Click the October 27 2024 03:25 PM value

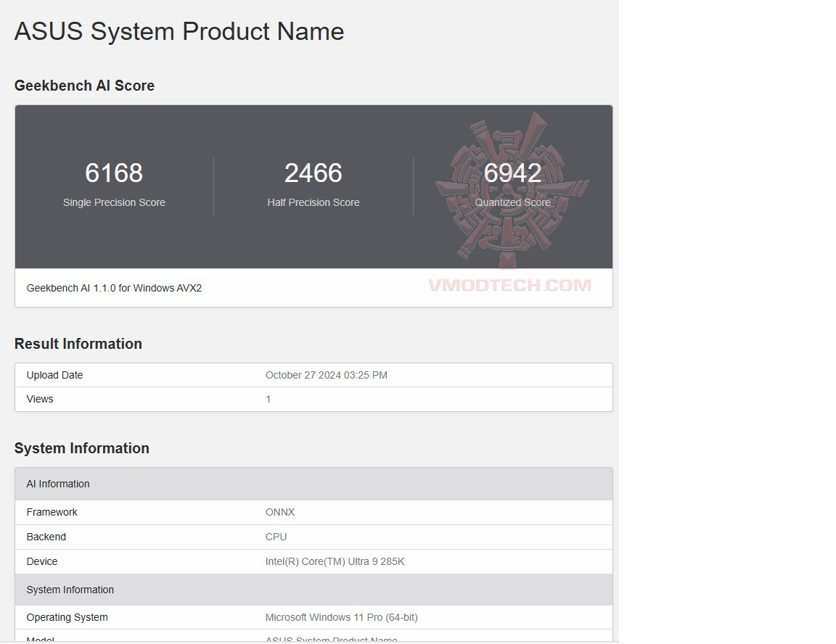click(x=327, y=375)
